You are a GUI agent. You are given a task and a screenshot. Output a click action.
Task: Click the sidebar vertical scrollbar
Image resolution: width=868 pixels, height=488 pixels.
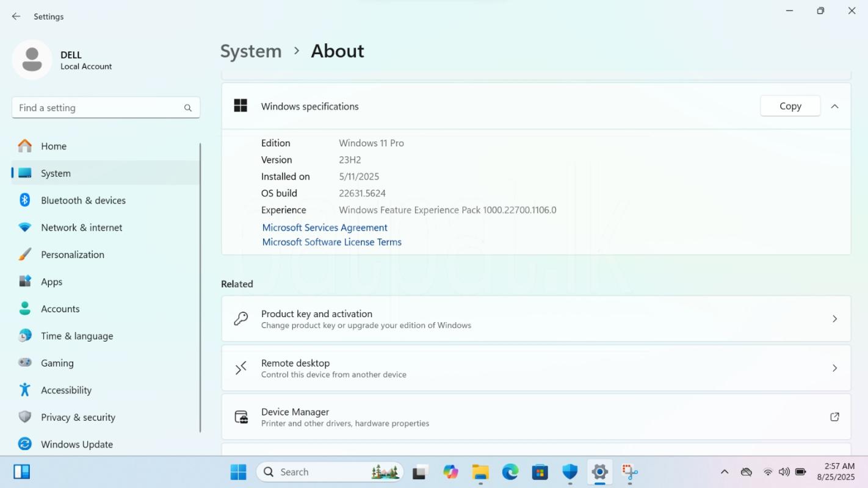[x=200, y=287]
